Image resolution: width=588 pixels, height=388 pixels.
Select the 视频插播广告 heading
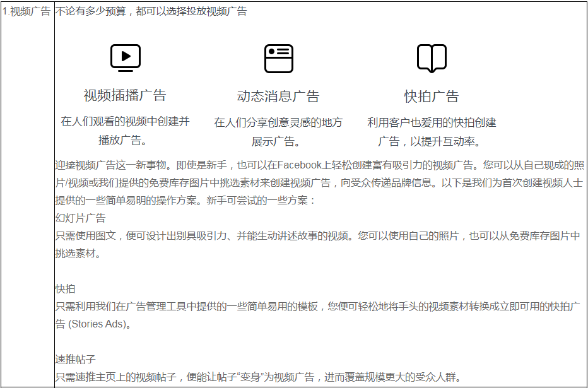[125, 95]
